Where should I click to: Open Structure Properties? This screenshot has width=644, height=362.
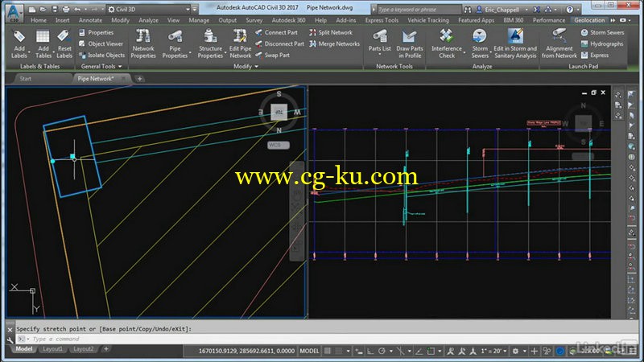210,44
